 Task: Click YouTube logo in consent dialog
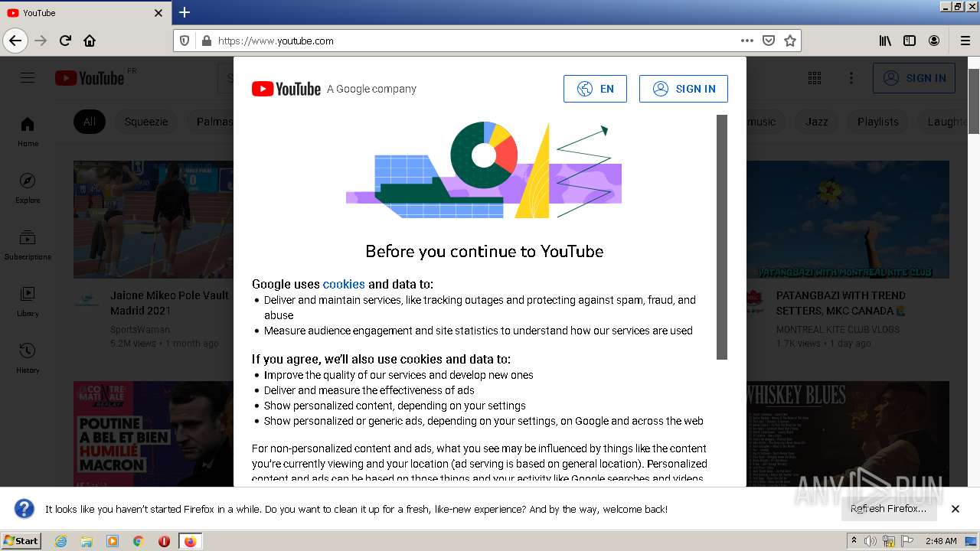[286, 89]
